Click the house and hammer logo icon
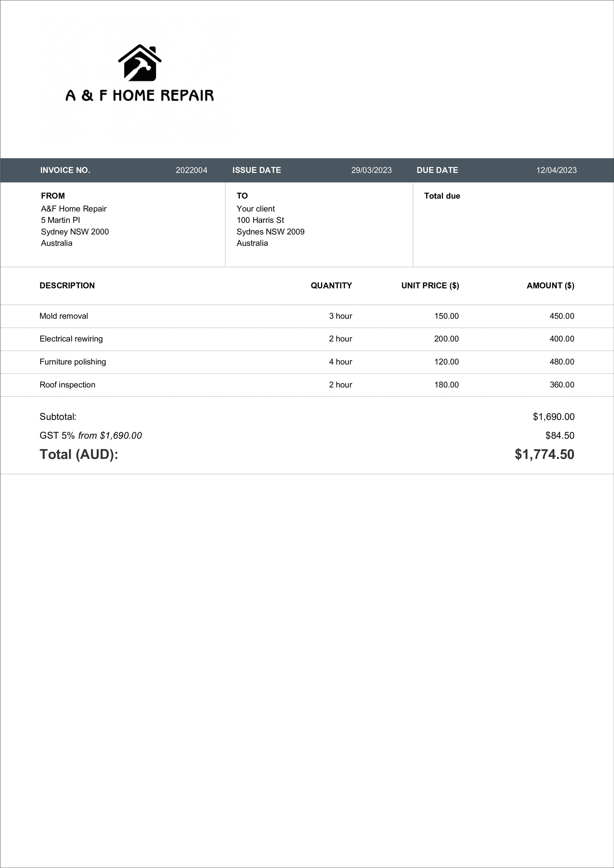The image size is (614, 868). 140,63
